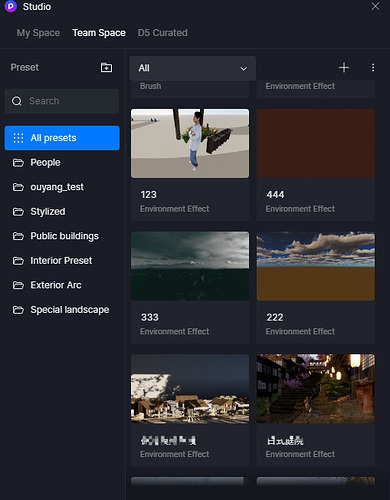
Task: Select the Interior Preset folder
Action: click(62, 261)
